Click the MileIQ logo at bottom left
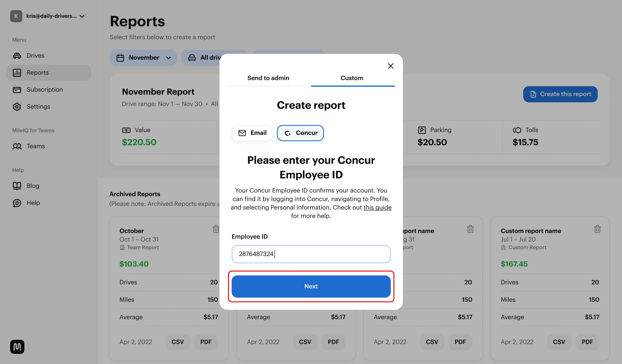This screenshot has height=364, width=622. (x=17, y=347)
